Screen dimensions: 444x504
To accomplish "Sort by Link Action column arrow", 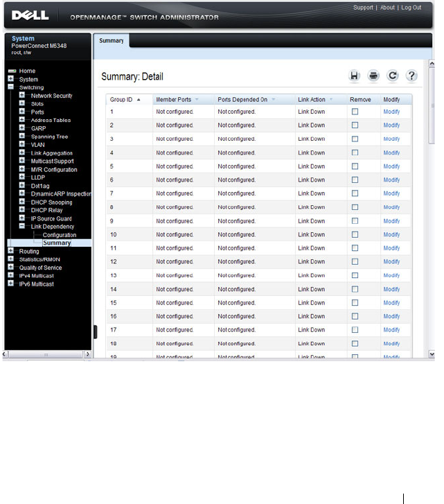I will 331,99.
